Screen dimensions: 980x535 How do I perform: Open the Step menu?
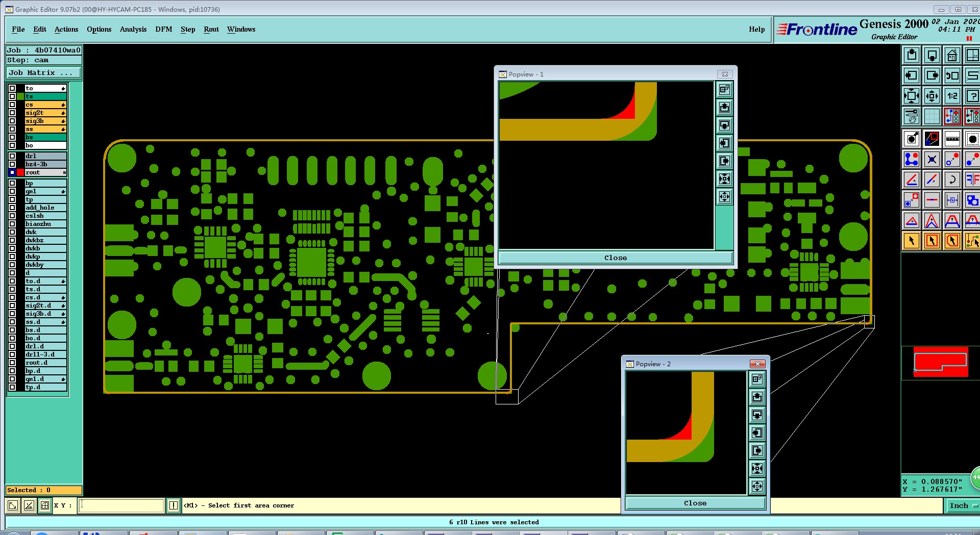(188, 29)
